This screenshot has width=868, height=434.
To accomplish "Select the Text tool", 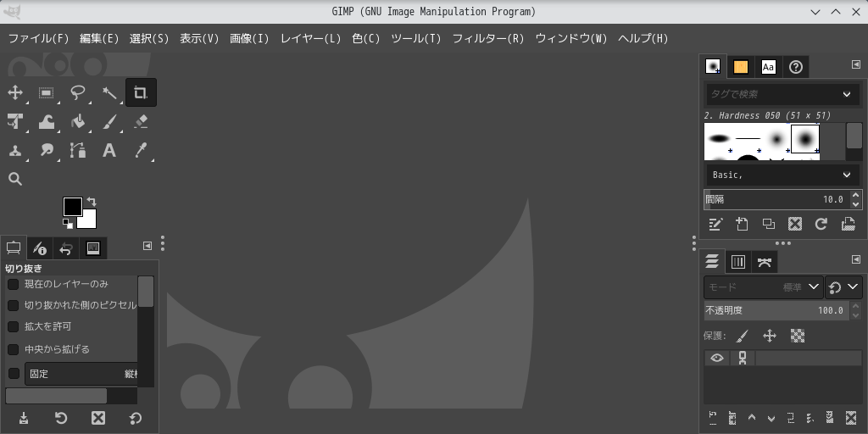I will (x=109, y=150).
